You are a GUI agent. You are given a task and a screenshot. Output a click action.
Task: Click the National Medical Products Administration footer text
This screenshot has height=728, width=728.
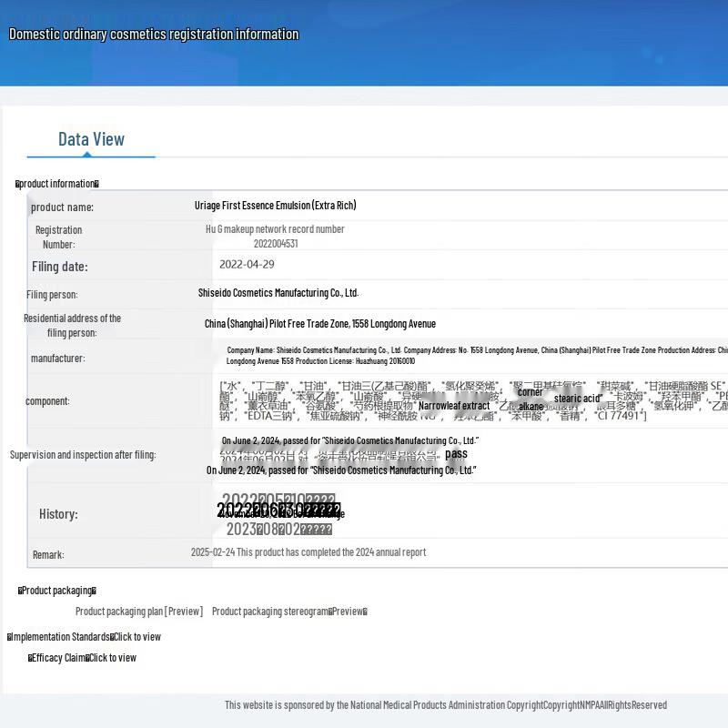tap(445, 705)
